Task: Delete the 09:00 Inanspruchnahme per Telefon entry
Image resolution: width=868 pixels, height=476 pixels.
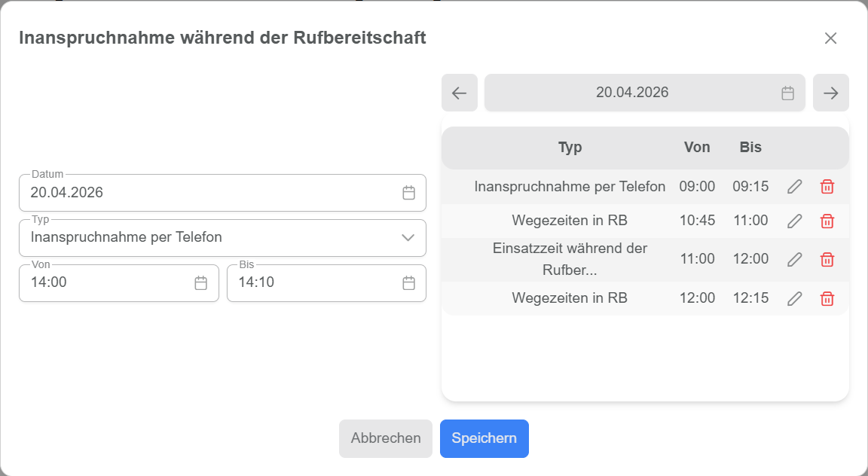Action: coord(827,186)
